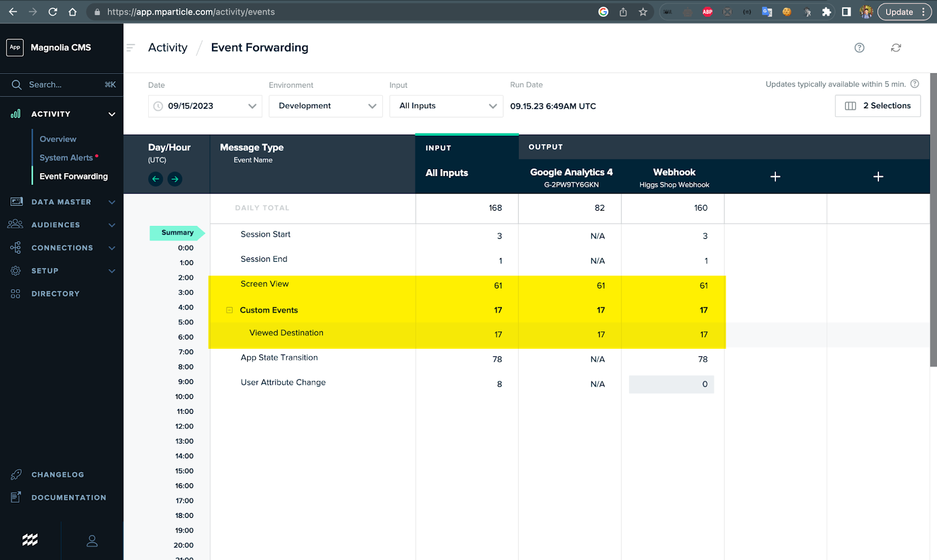This screenshot has height=560, width=937.
Task: Open the Documentation link
Action: [69, 497]
